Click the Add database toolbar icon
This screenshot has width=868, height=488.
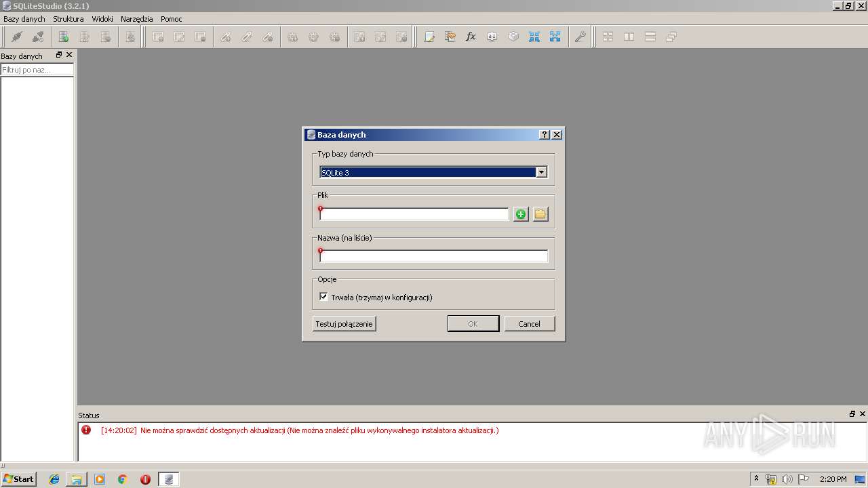click(x=63, y=37)
